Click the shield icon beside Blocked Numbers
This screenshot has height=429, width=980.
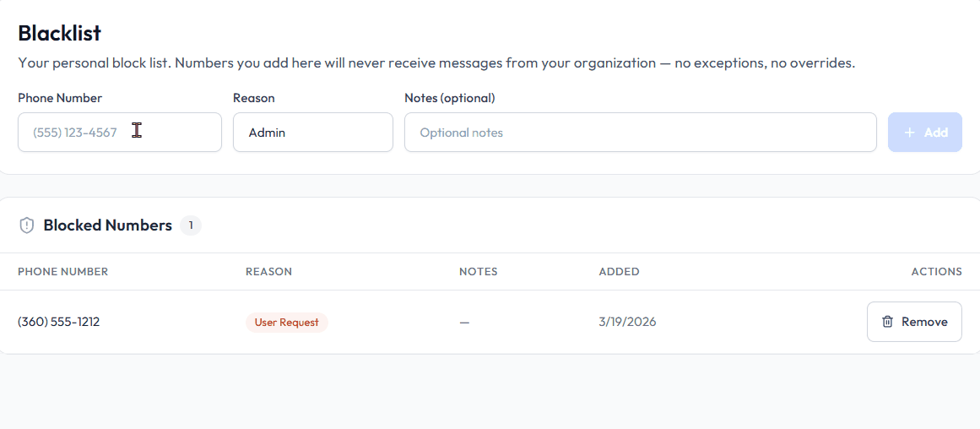pyautogui.click(x=27, y=225)
